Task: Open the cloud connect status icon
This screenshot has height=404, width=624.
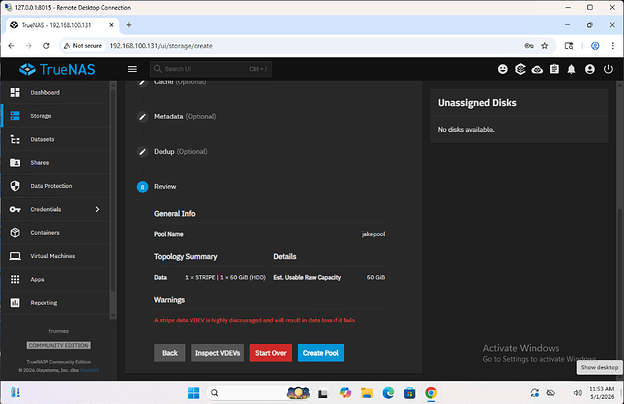Action: click(x=537, y=70)
